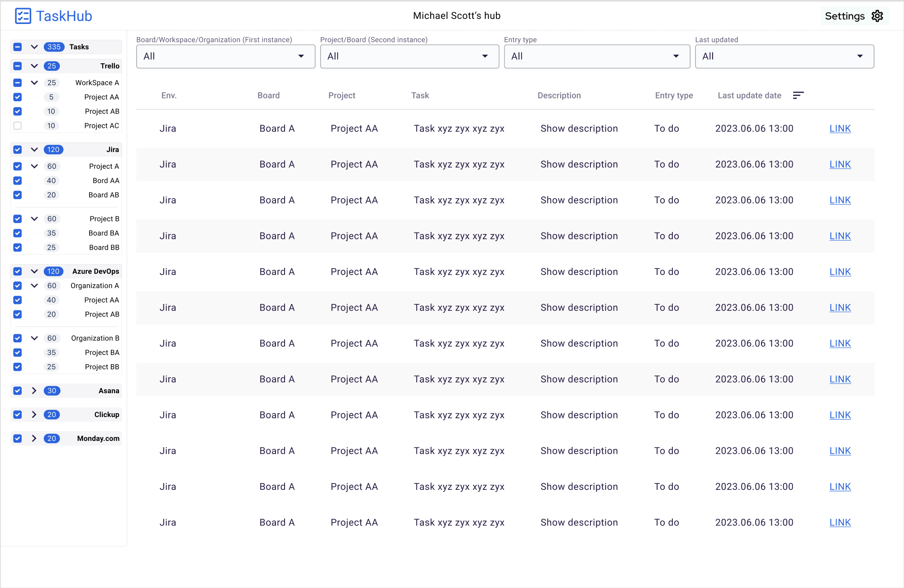Collapse Organization A chevron
Screen dimensions: 904x588
(34, 286)
